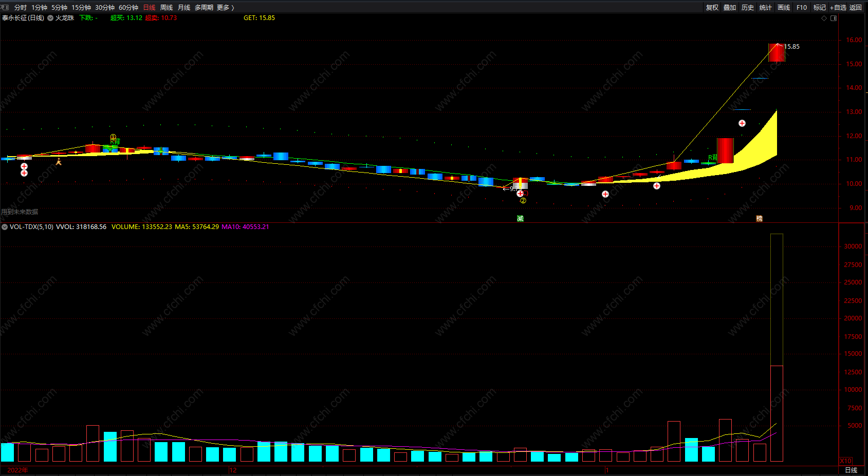This screenshot has width=868, height=476.
Task: Click the 叠加 overlay button
Action: click(730, 8)
